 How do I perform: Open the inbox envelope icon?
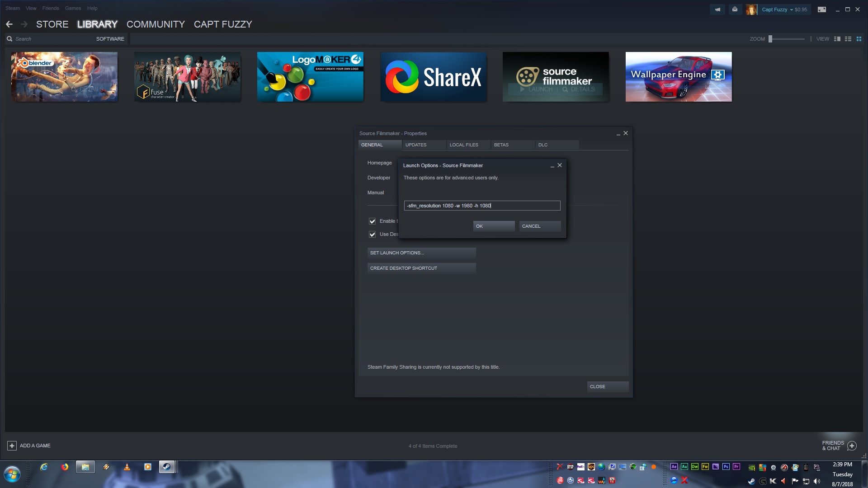[x=735, y=9]
